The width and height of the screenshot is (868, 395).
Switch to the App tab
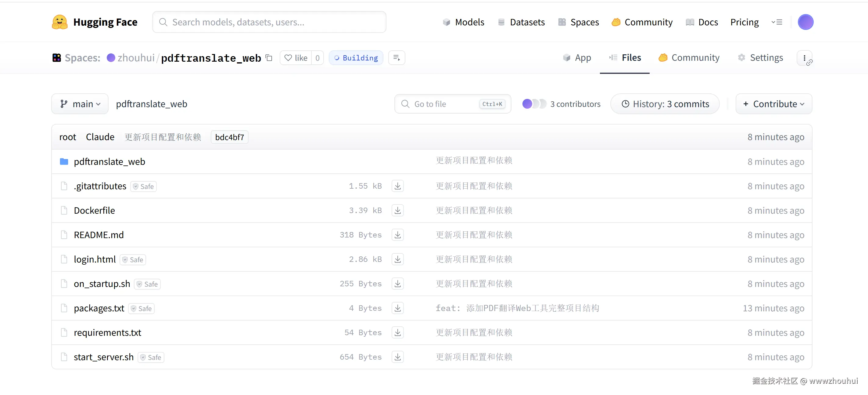coord(577,58)
